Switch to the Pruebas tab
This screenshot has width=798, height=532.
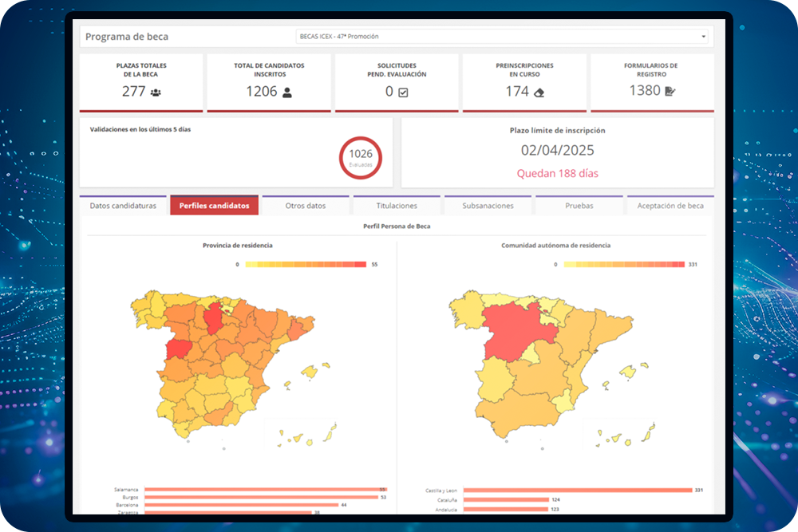point(579,206)
